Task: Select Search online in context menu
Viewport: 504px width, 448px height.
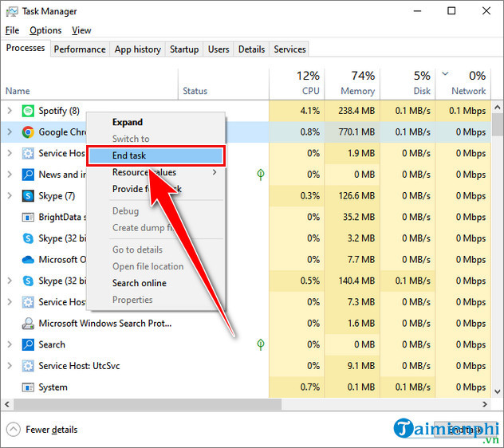Action: (139, 283)
